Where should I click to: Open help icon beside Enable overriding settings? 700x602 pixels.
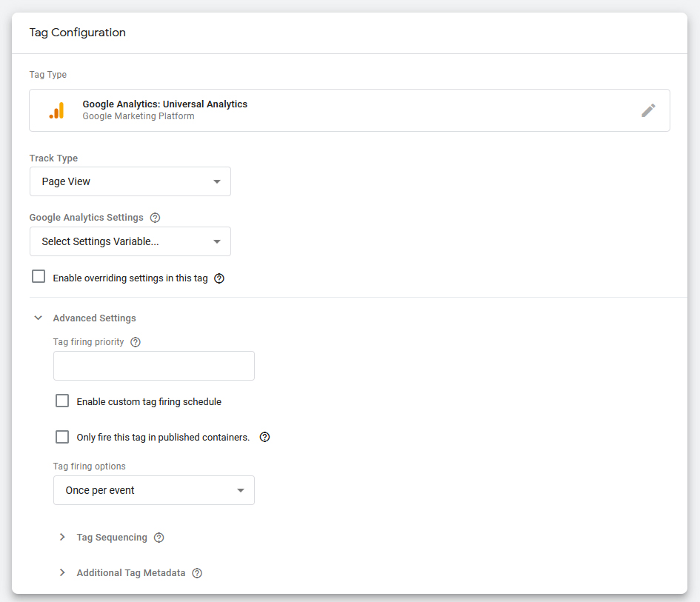(219, 278)
